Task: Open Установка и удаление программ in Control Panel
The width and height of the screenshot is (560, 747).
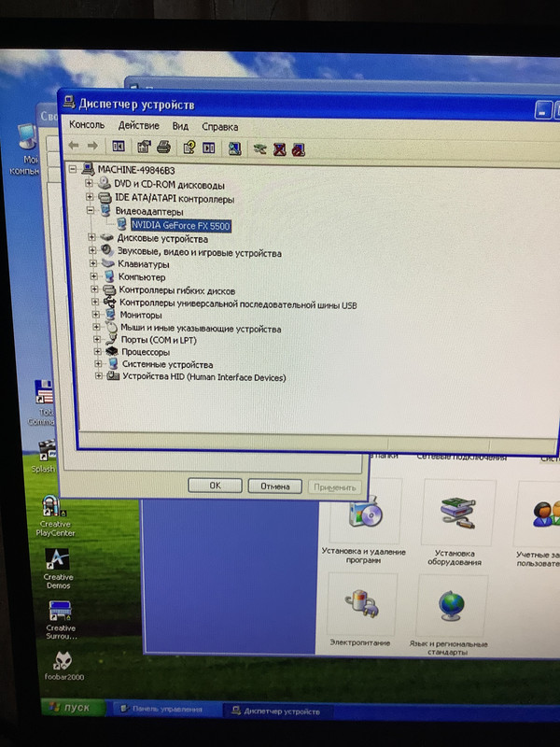Action: pos(364,522)
